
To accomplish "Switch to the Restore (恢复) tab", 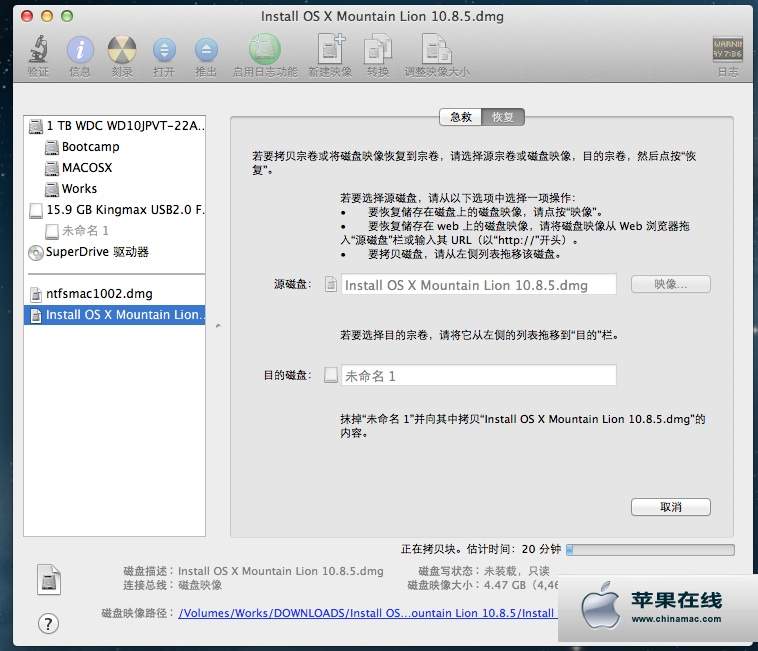I will coord(503,117).
